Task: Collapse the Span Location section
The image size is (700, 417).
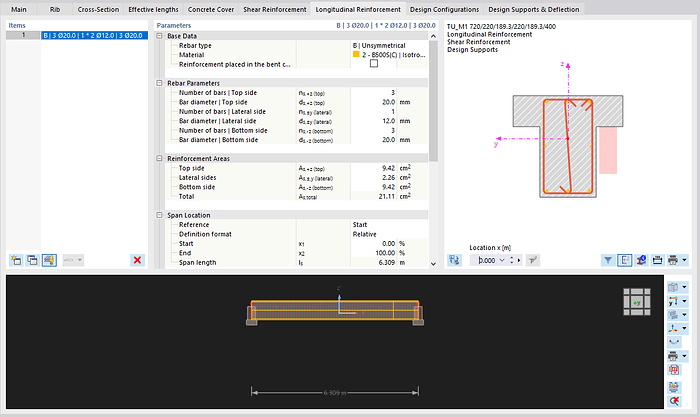Action: 159,215
